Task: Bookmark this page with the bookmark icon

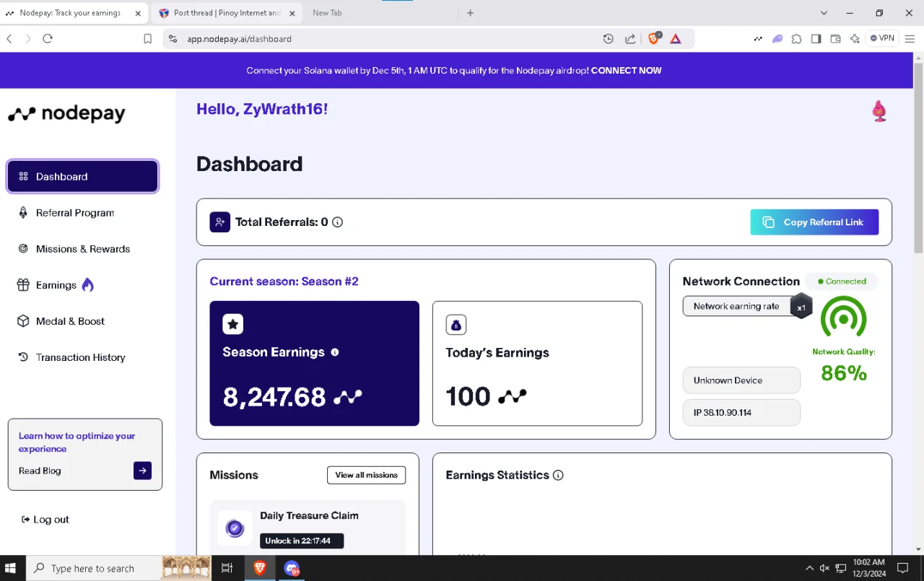Action: (x=148, y=39)
